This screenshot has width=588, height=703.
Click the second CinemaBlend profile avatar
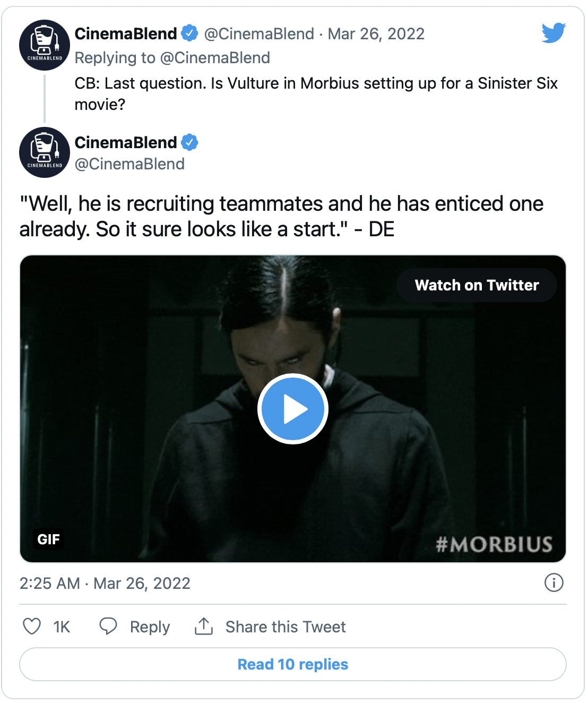coord(45,152)
